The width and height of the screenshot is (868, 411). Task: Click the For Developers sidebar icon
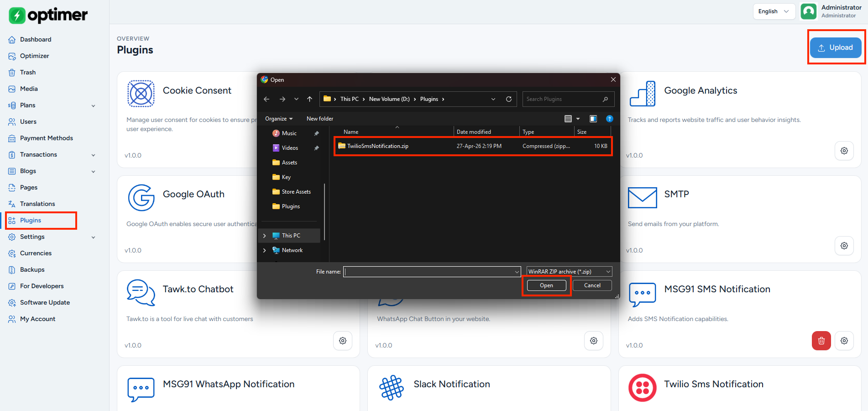pos(12,286)
